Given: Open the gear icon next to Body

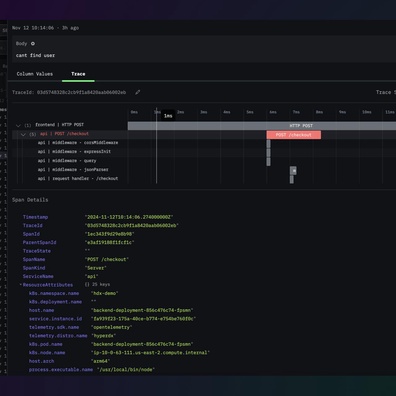Looking at the screenshot, I should (33, 44).
